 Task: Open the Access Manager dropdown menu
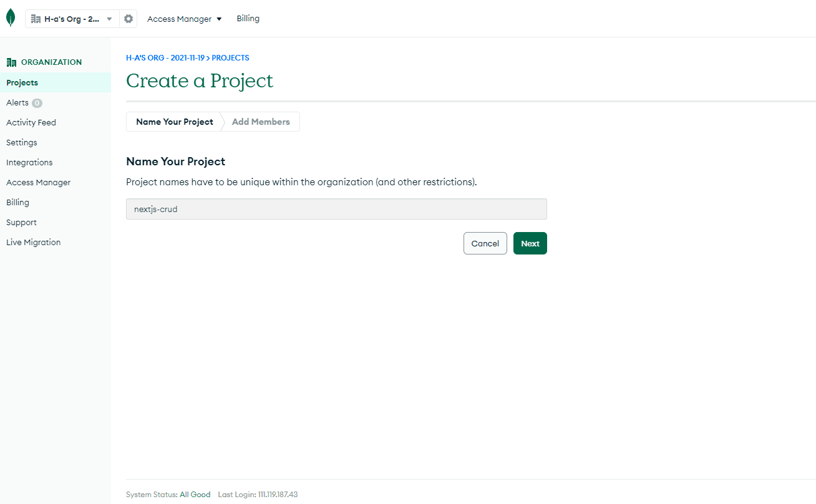click(x=185, y=19)
